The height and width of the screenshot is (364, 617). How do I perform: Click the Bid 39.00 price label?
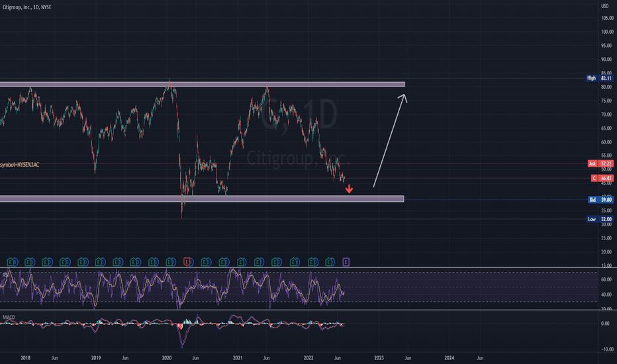coord(600,200)
